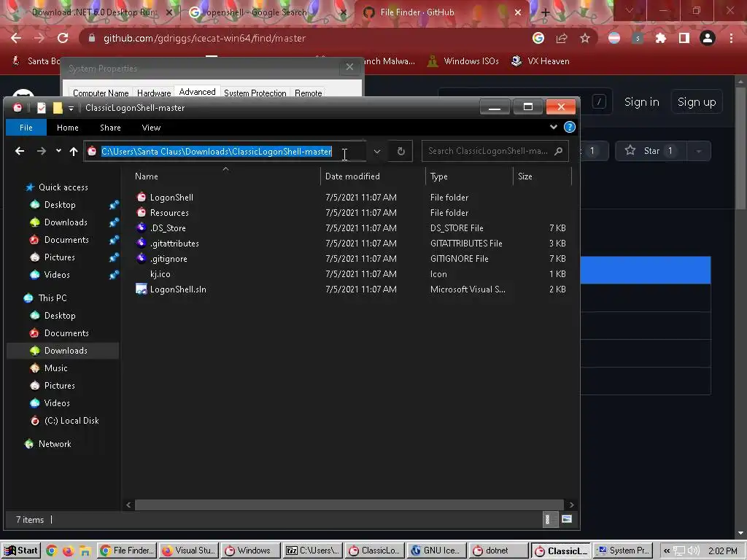Select the LogonShell.sln solution file
Screen dimensions: 747x560
pyautogui.click(x=178, y=289)
